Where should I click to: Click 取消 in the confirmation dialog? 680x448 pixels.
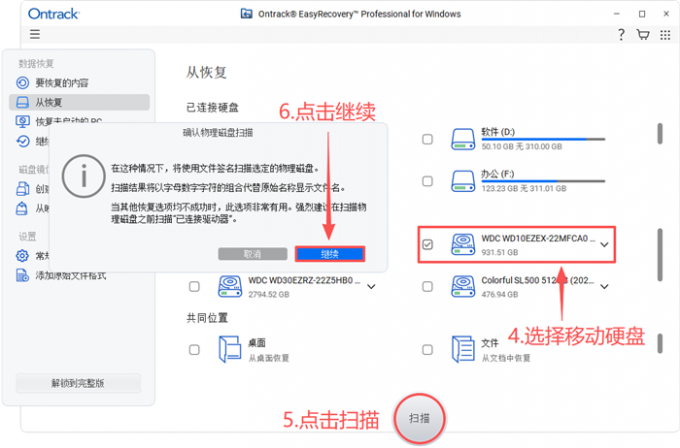[x=252, y=254]
